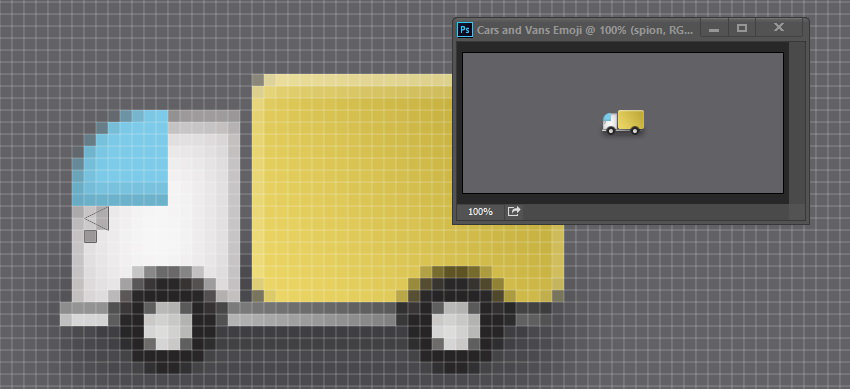Click the front bumper of the large truck
The image size is (850, 389).
click(84, 314)
